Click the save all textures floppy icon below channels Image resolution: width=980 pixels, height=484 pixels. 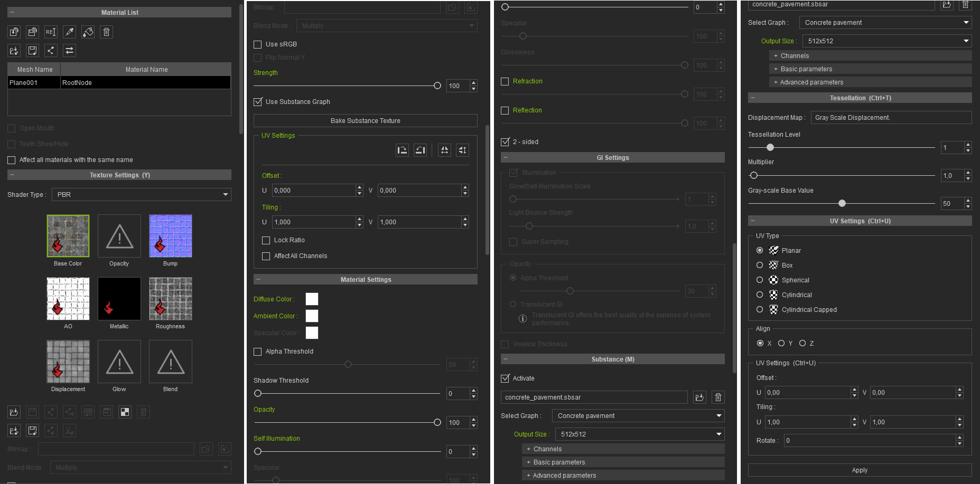coord(32,430)
